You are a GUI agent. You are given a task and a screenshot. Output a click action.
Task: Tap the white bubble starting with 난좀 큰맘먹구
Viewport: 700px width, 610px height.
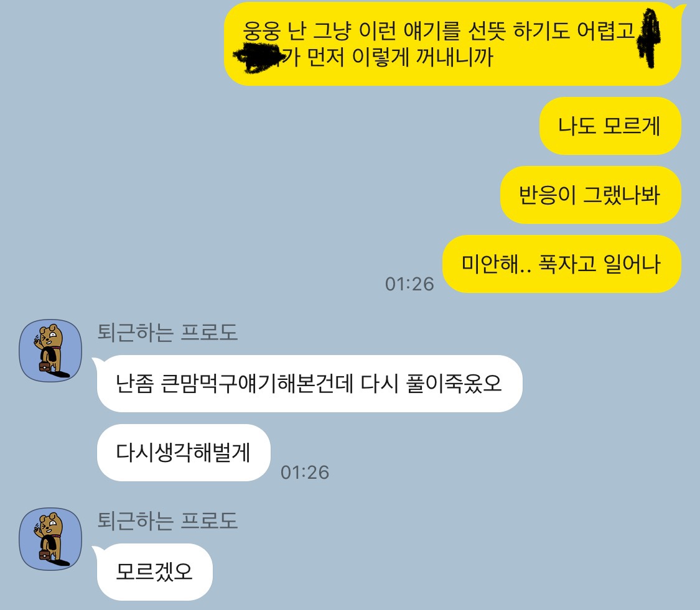point(309,384)
